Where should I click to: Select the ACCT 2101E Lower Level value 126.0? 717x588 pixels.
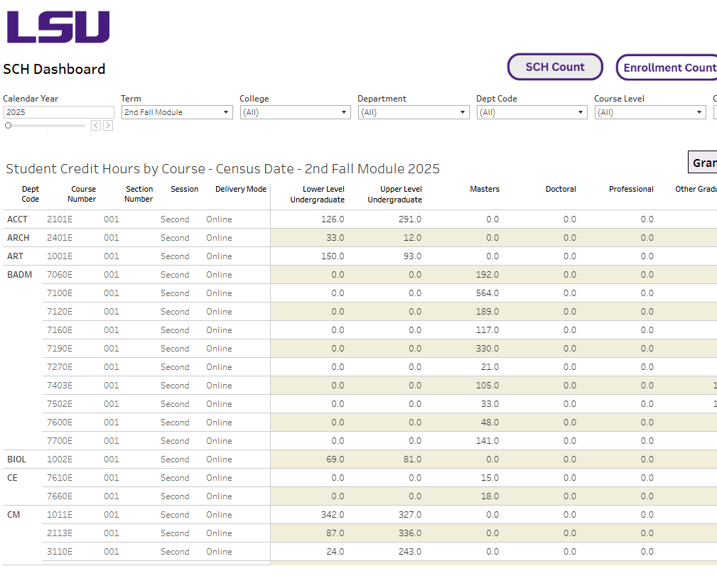pos(334,219)
